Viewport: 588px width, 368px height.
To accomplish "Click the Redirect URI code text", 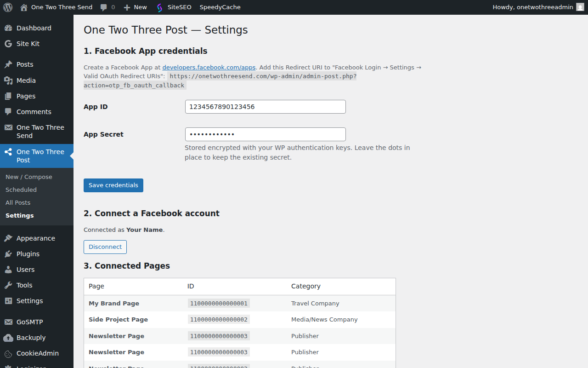I will pyautogui.click(x=220, y=81).
